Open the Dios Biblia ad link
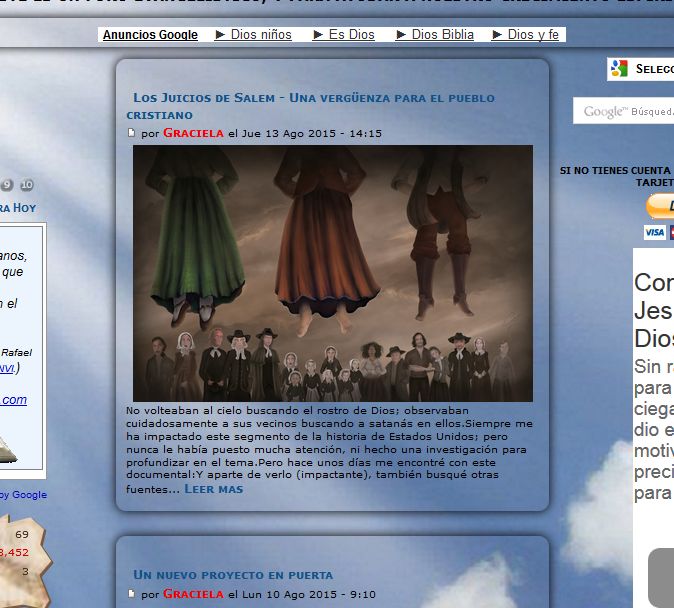 [x=435, y=35]
